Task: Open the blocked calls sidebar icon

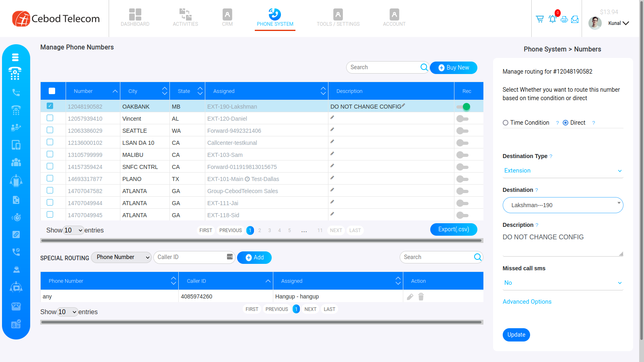Action: (x=16, y=252)
